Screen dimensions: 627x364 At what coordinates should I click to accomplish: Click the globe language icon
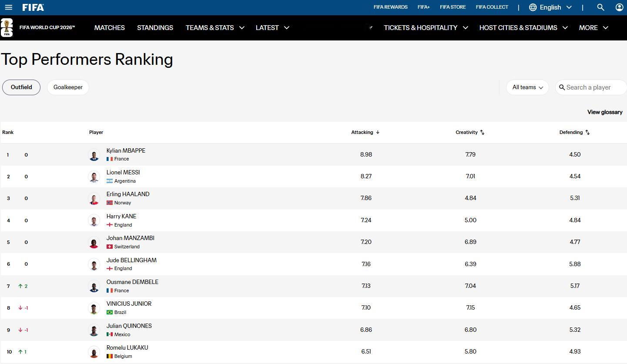pos(533,7)
